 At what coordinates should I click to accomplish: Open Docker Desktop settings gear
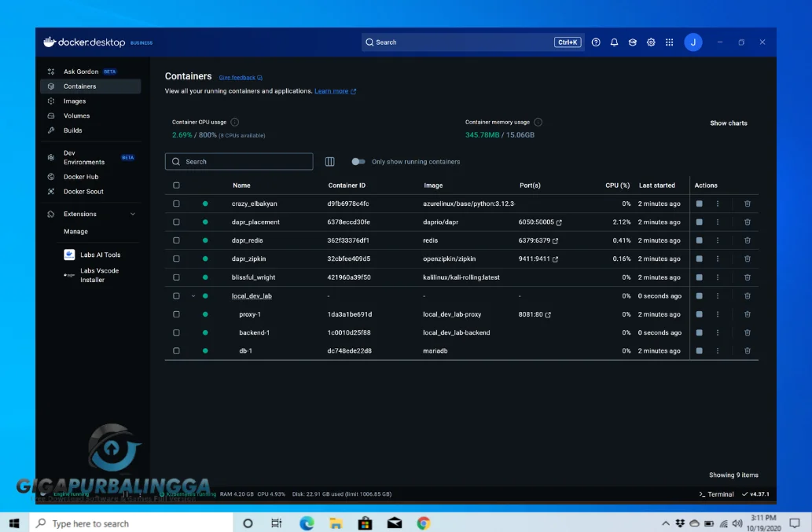coord(651,42)
